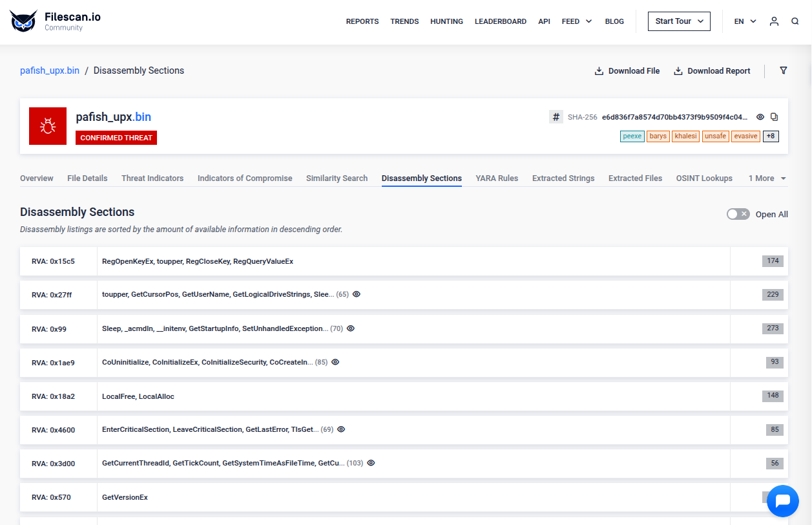Click the filter funnel icon
The height and width of the screenshot is (525, 812).
click(x=784, y=70)
